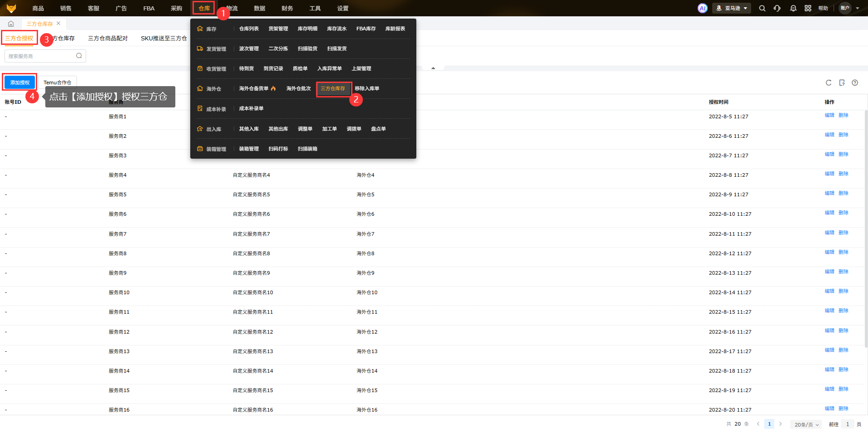
Task: Open the AI assistant icon
Action: 702,8
